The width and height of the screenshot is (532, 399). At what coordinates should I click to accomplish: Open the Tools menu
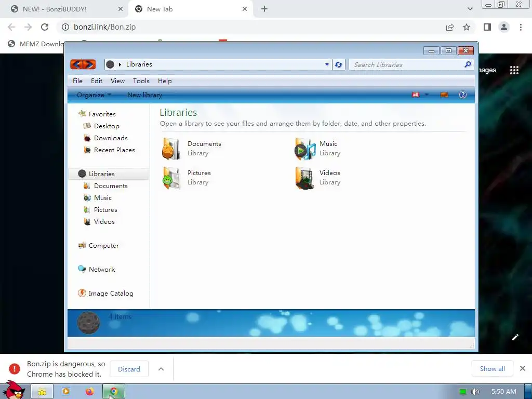(141, 81)
